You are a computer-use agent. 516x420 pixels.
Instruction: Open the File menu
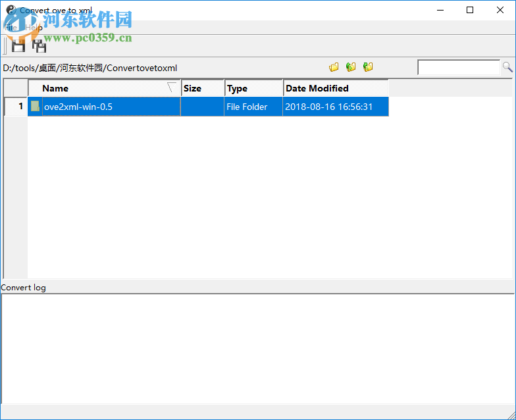[11, 28]
